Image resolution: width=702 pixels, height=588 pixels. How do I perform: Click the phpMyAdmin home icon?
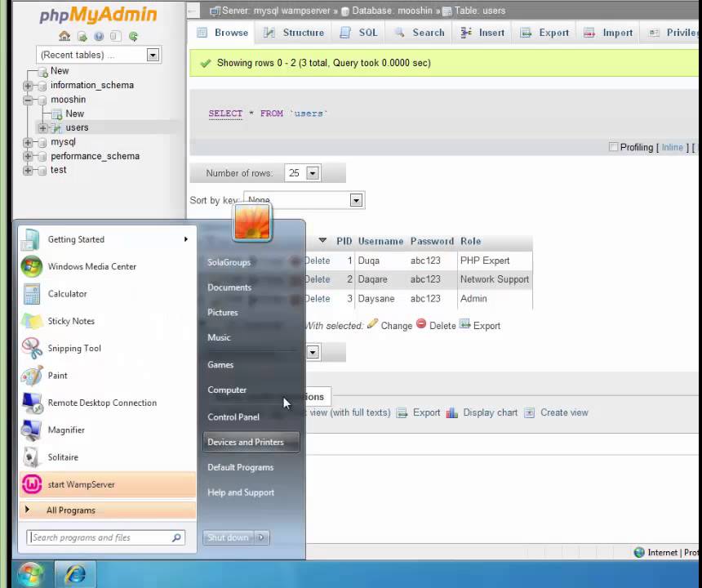64,36
